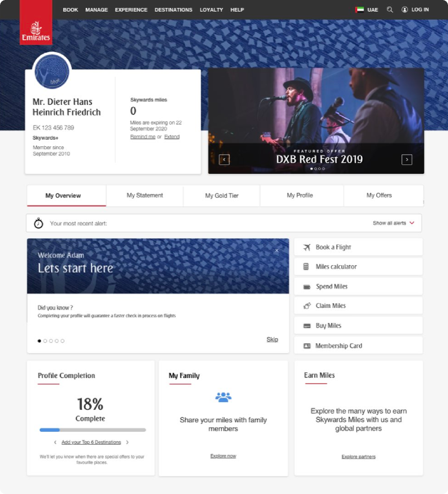Open Claim Miles shortcut
The width and height of the screenshot is (448, 494).
(358, 306)
